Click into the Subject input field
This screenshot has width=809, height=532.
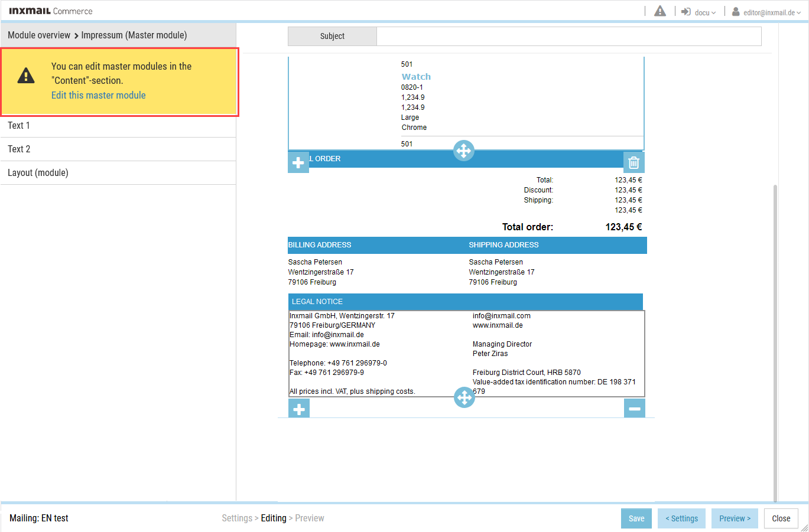[x=568, y=36]
